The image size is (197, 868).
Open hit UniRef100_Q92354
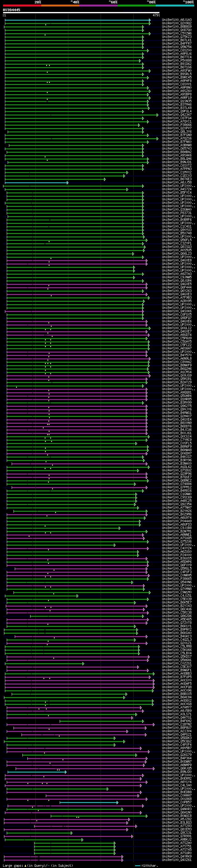(x=177, y=504)
